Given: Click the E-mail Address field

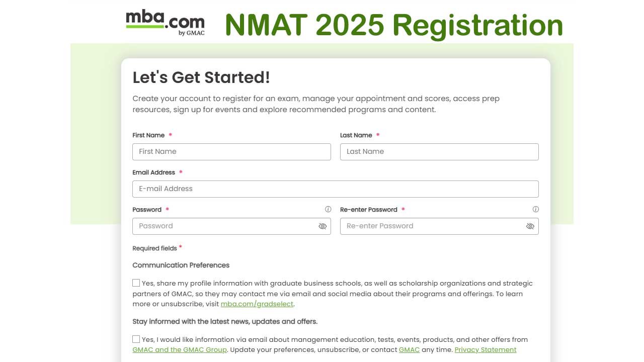Looking at the screenshot, I should 335,189.
